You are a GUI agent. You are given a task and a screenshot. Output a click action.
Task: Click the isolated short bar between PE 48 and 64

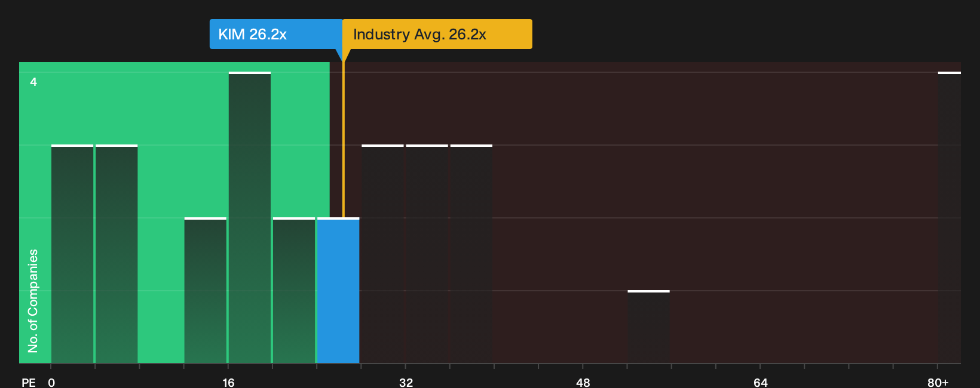tap(648, 327)
